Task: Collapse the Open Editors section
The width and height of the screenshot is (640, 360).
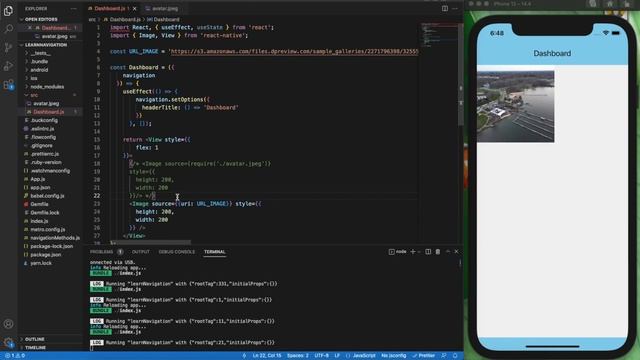Action: [x=41, y=19]
